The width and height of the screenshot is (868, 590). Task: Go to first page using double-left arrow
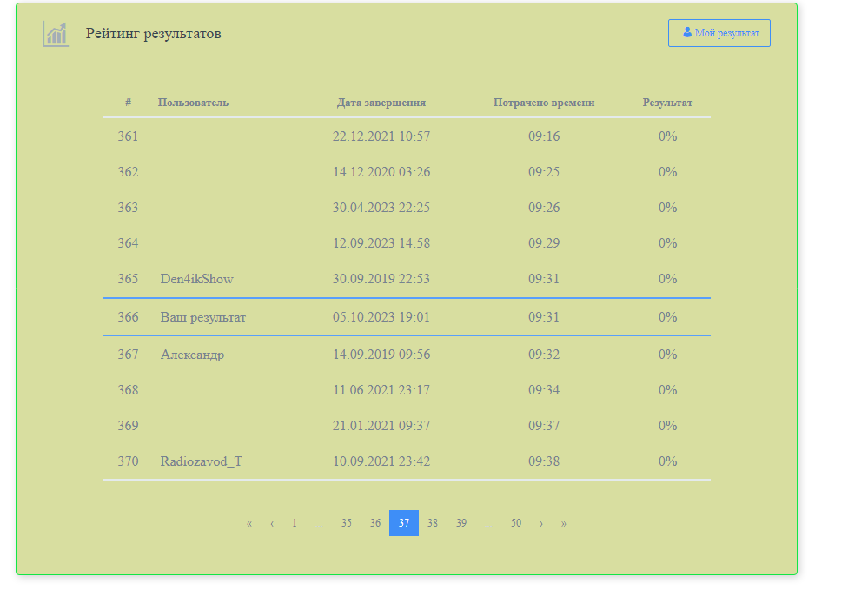click(x=249, y=523)
